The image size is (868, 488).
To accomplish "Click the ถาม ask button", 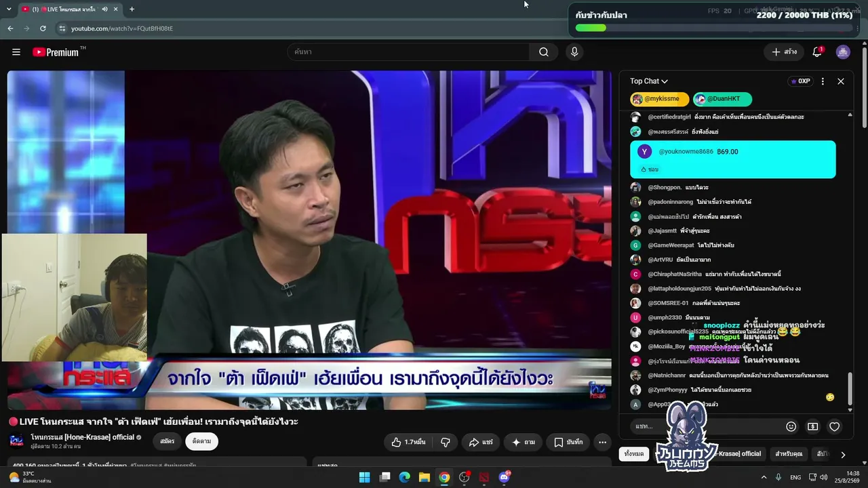I will click(523, 442).
